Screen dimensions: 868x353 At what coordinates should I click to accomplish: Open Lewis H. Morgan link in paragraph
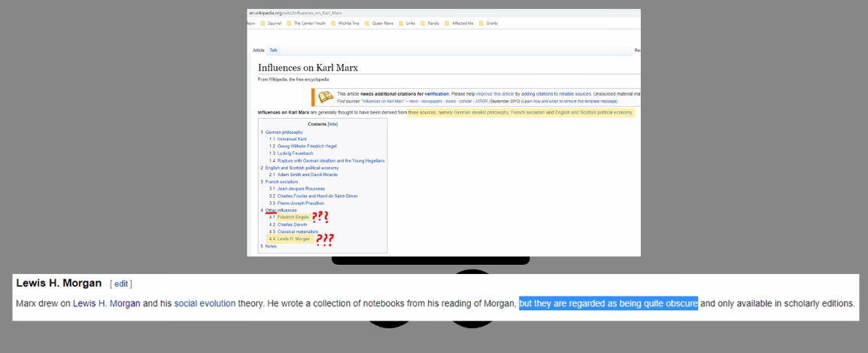click(106, 303)
